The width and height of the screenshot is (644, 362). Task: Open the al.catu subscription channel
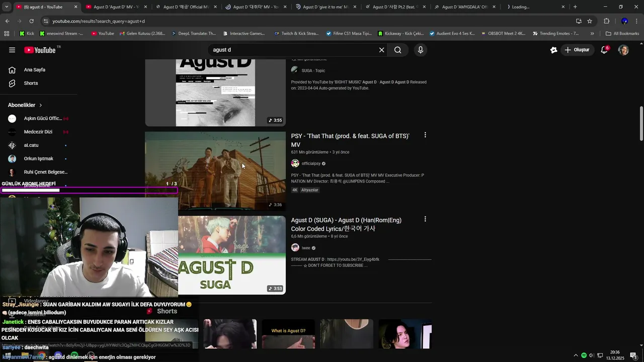tap(38, 145)
